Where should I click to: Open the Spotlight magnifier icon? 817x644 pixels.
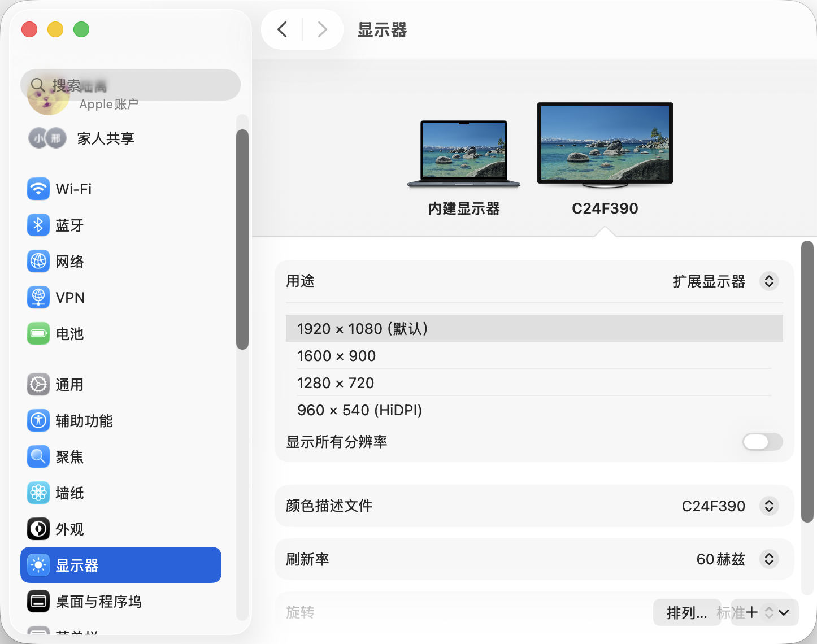(x=38, y=457)
